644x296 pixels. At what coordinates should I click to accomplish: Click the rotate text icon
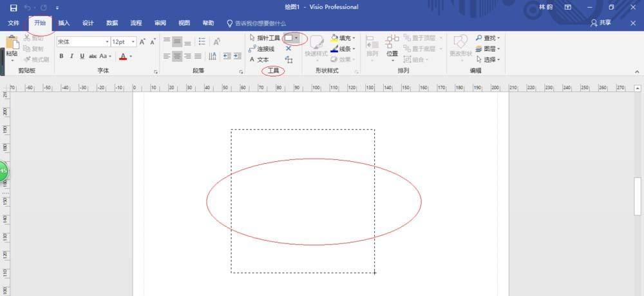click(x=217, y=41)
